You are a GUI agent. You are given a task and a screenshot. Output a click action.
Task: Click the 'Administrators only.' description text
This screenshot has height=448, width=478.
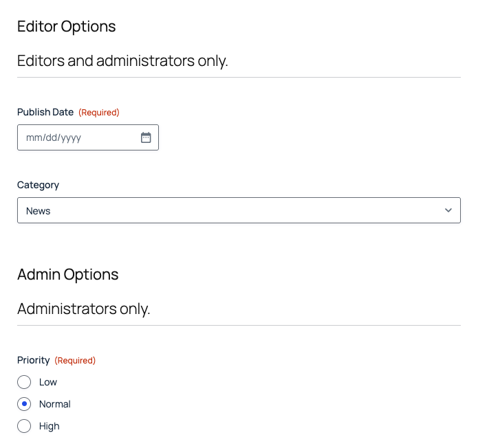(83, 309)
